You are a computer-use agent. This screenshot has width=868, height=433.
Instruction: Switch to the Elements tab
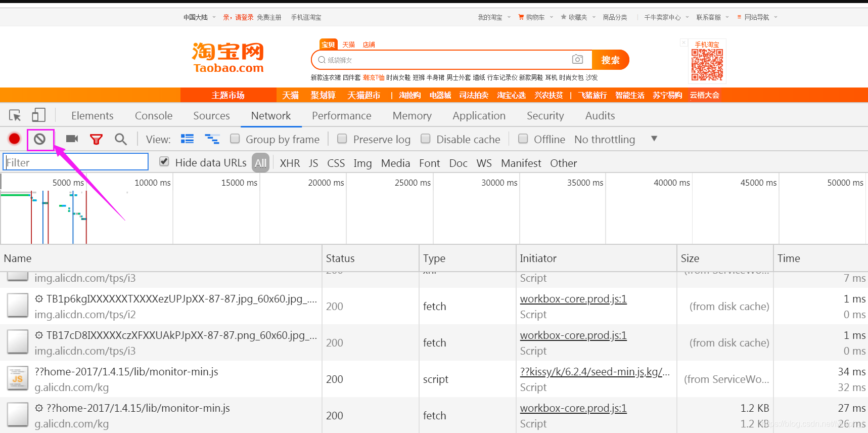(x=93, y=116)
